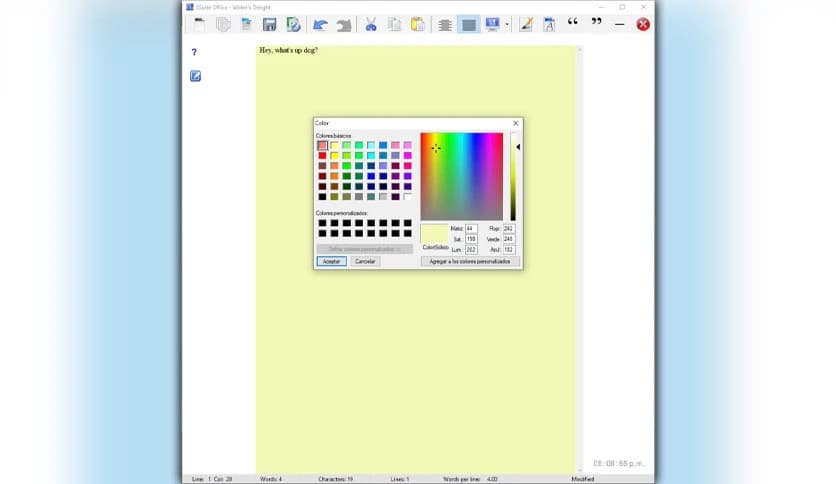Click the stacked gray lines toolbar icon
This screenshot has width=836, height=484.
(x=445, y=24)
